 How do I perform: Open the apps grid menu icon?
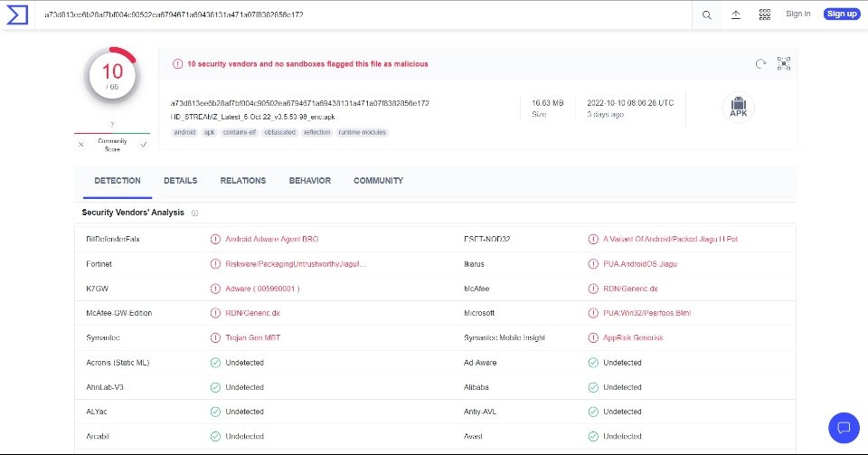point(765,15)
